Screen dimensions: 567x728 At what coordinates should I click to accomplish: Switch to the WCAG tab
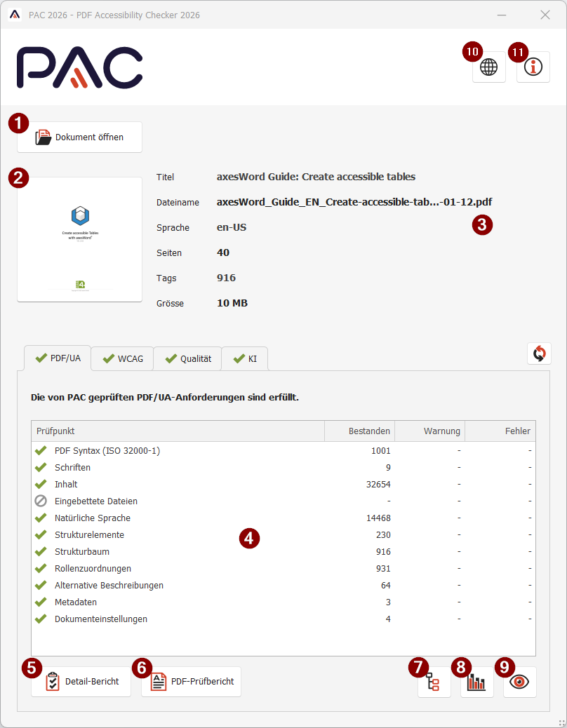point(122,358)
